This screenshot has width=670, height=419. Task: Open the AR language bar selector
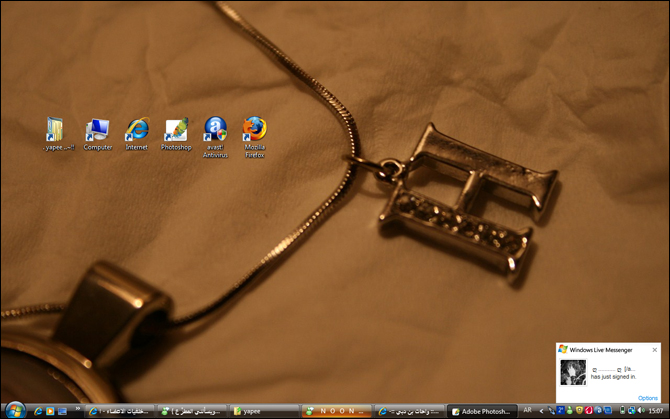click(x=527, y=411)
